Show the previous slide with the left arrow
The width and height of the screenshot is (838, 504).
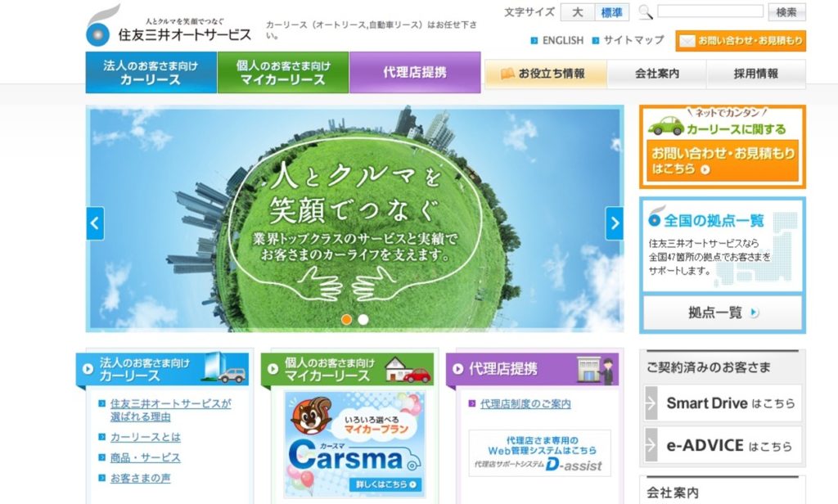point(95,223)
